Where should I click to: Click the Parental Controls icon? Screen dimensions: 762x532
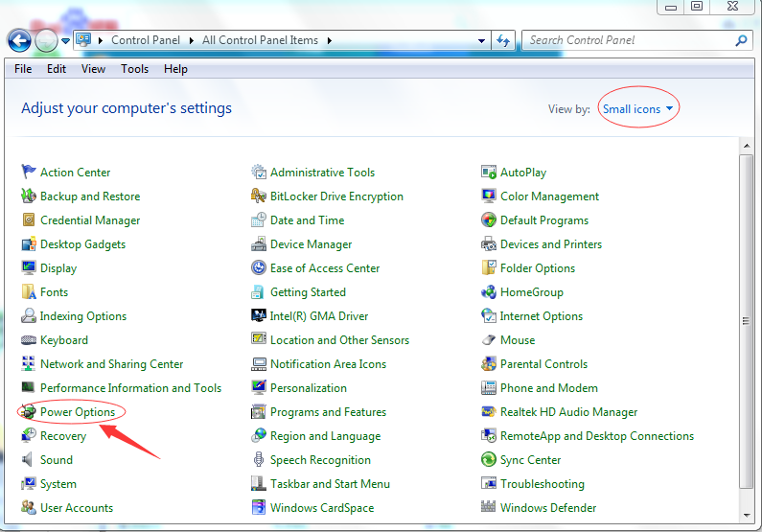[x=489, y=363]
